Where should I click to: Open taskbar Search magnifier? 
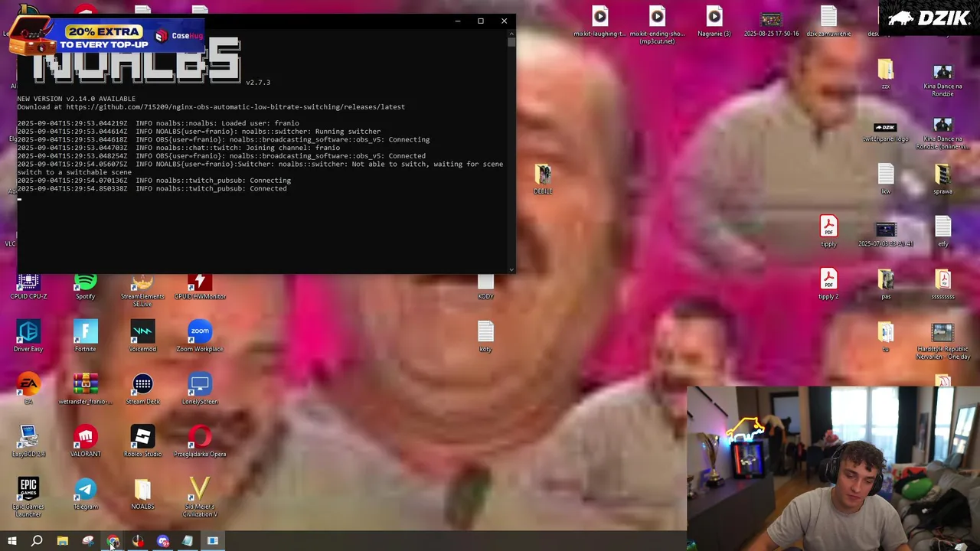click(37, 541)
